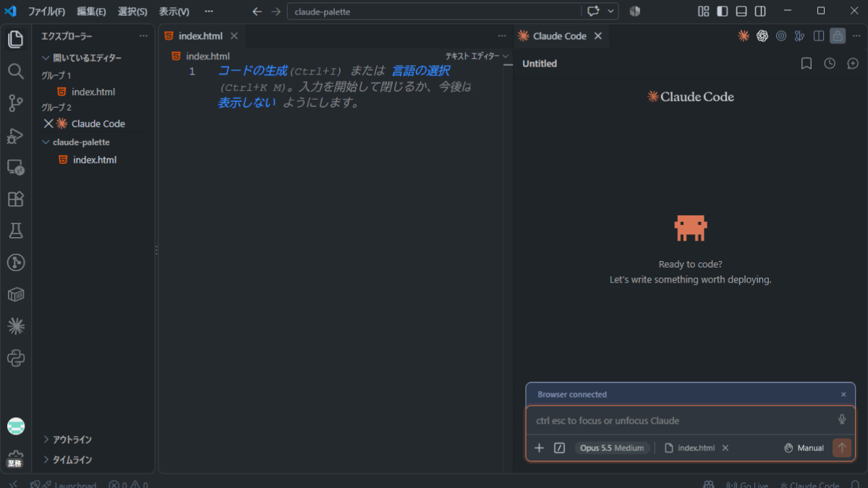Toggle the primary side bar layout button

[x=723, y=12]
